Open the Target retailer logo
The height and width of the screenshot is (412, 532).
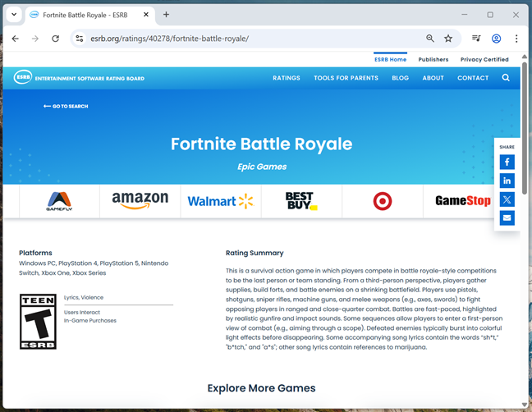pyautogui.click(x=383, y=201)
